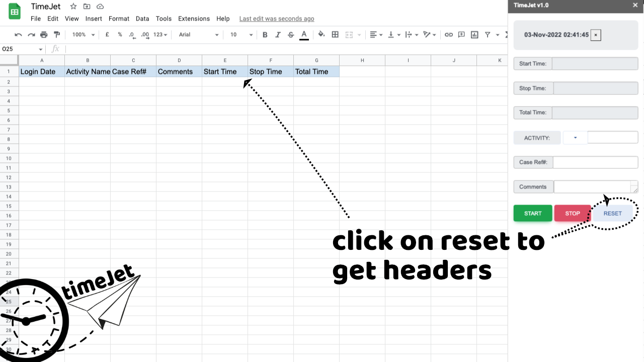Click the Case Ref# input field
This screenshot has height=362, width=644.
(595, 162)
